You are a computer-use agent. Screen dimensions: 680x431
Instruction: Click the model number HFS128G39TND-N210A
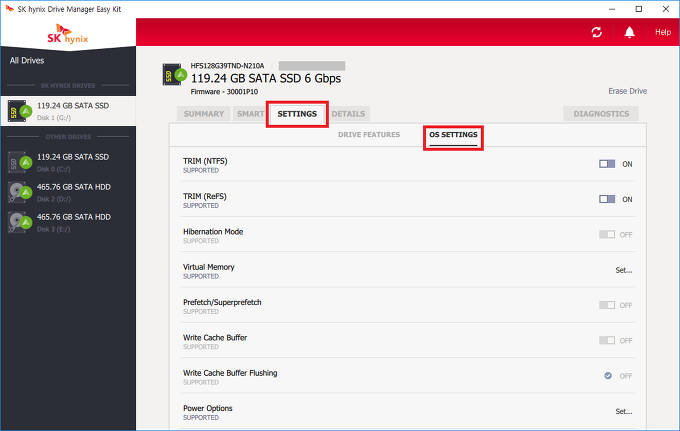227,66
